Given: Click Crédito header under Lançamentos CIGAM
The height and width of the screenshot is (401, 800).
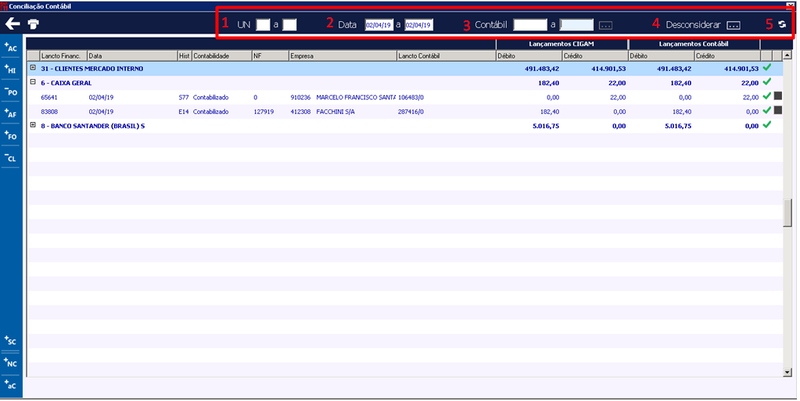Looking at the screenshot, I should point(595,56).
